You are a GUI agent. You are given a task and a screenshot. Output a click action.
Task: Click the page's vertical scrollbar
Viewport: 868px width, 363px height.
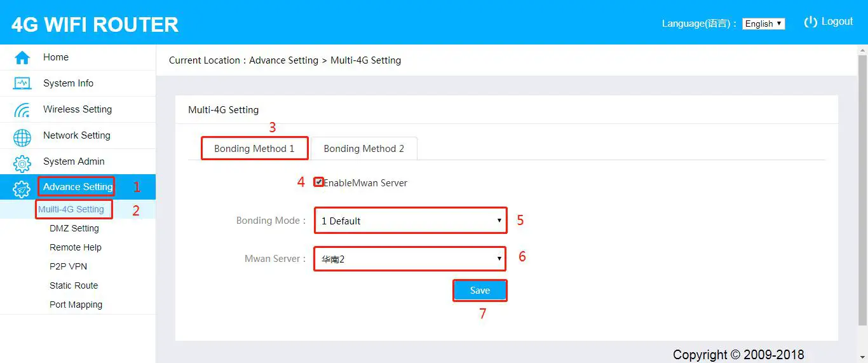tap(862, 191)
